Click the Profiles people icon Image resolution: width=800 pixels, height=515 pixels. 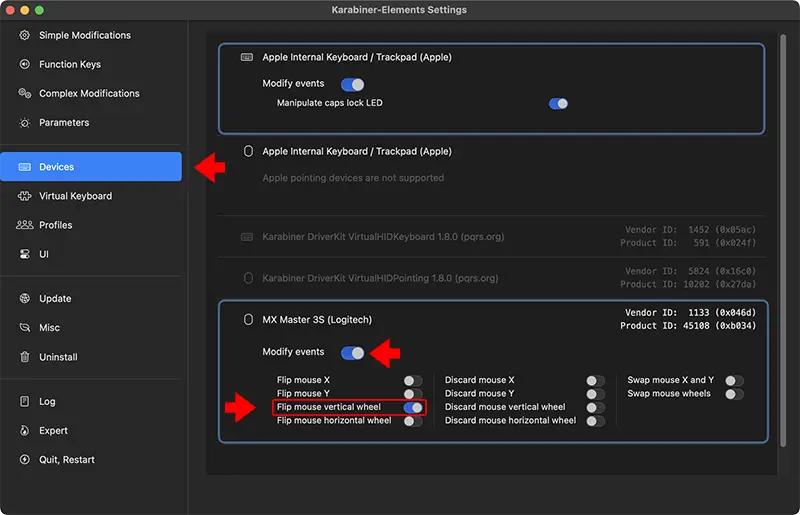point(24,225)
